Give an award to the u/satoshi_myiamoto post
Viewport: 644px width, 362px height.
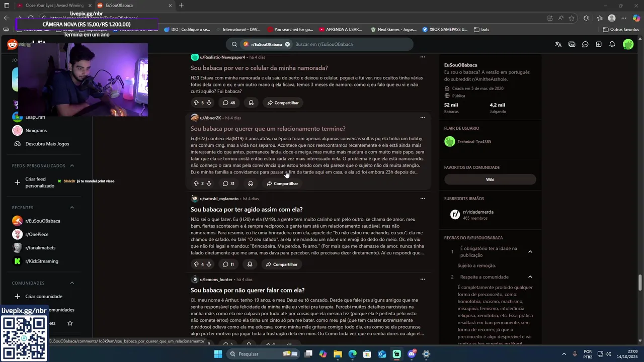click(x=250, y=264)
